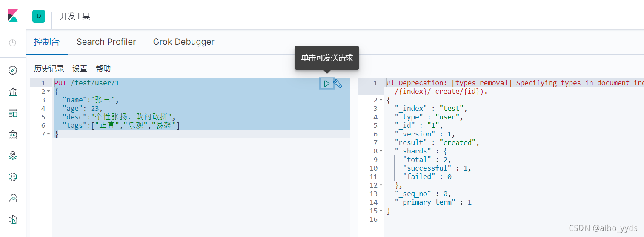Click the Deprecation warning line in output
This screenshot has width=644, height=237.
coord(515,83)
